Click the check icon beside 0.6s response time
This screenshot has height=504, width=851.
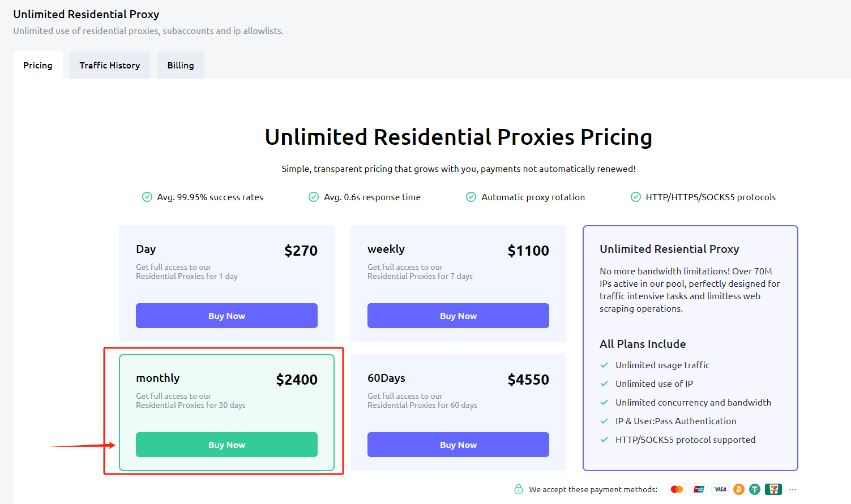pyautogui.click(x=314, y=197)
